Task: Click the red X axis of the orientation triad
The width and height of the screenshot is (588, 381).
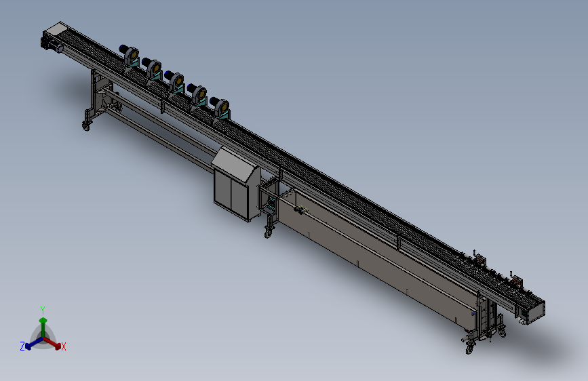Action: point(53,343)
